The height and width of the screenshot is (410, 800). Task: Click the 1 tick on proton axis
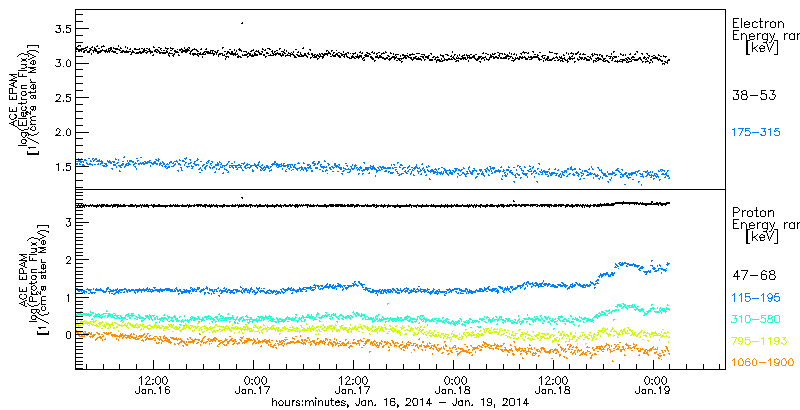[67, 297]
